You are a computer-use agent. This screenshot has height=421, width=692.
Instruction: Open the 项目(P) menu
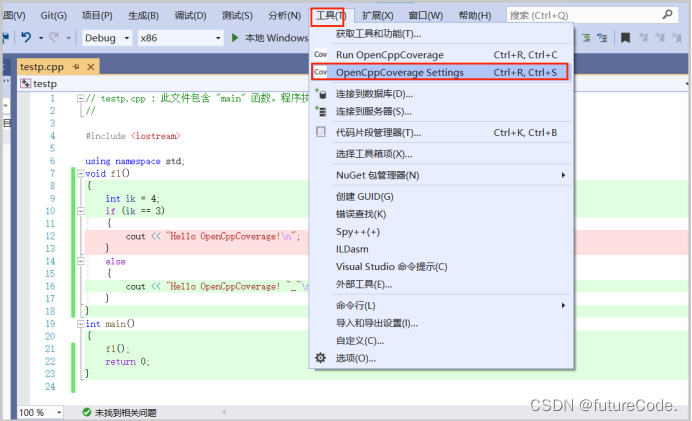[x=97, y=16]
